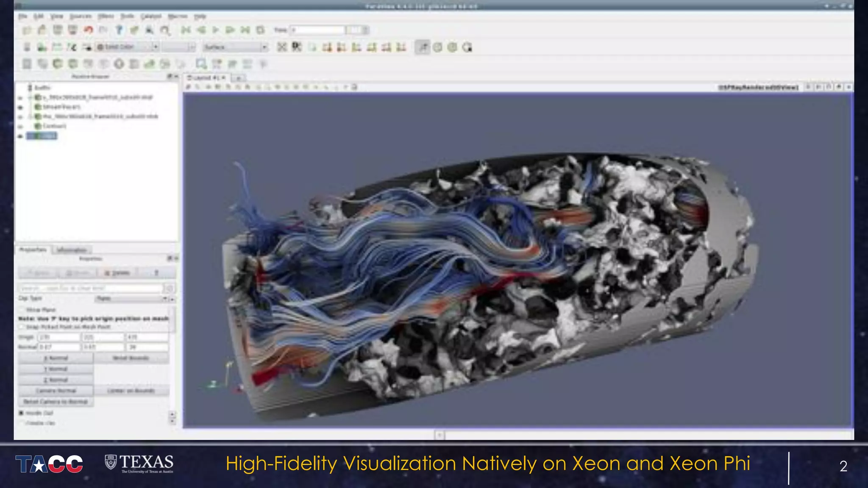The image size is (868, 488).
Task: Click the Undo red arrow icon
Action: pos(88,30)
